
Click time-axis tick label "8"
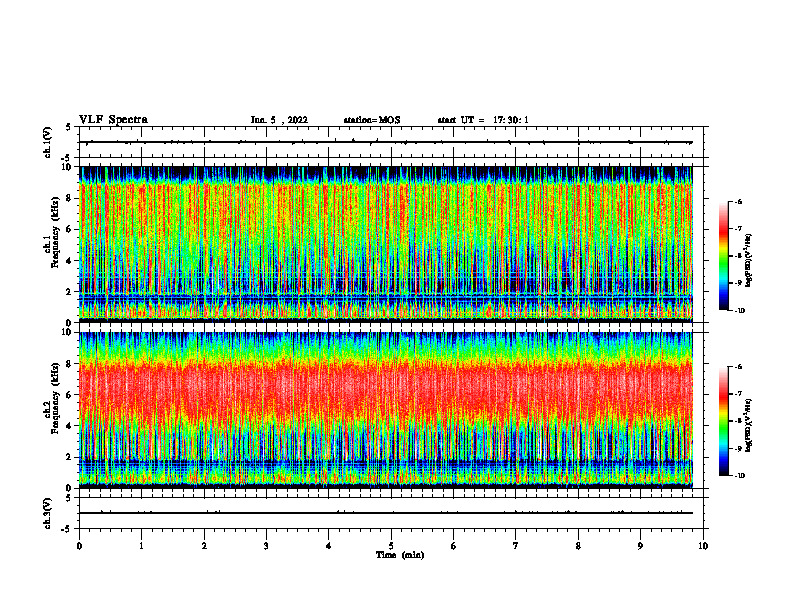tap(578, 546)
